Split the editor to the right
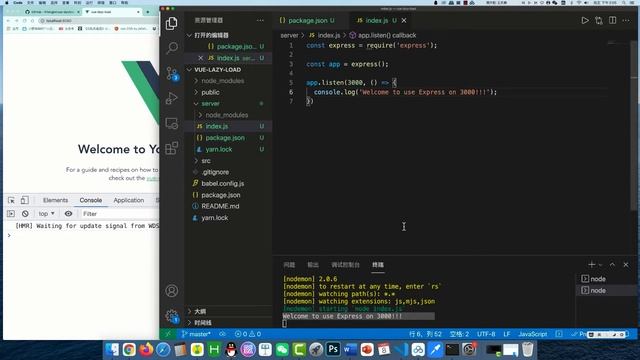 click(613, 20)
